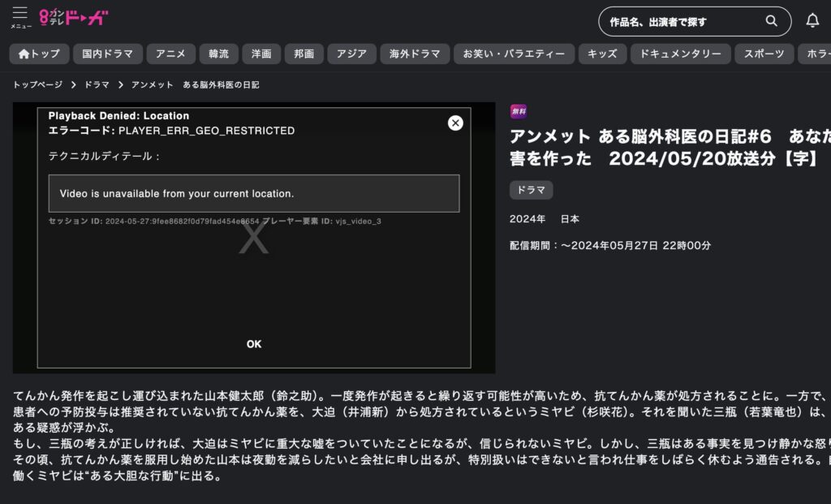
Task: Click the セッション ID text line
Action: pos(214,221)
